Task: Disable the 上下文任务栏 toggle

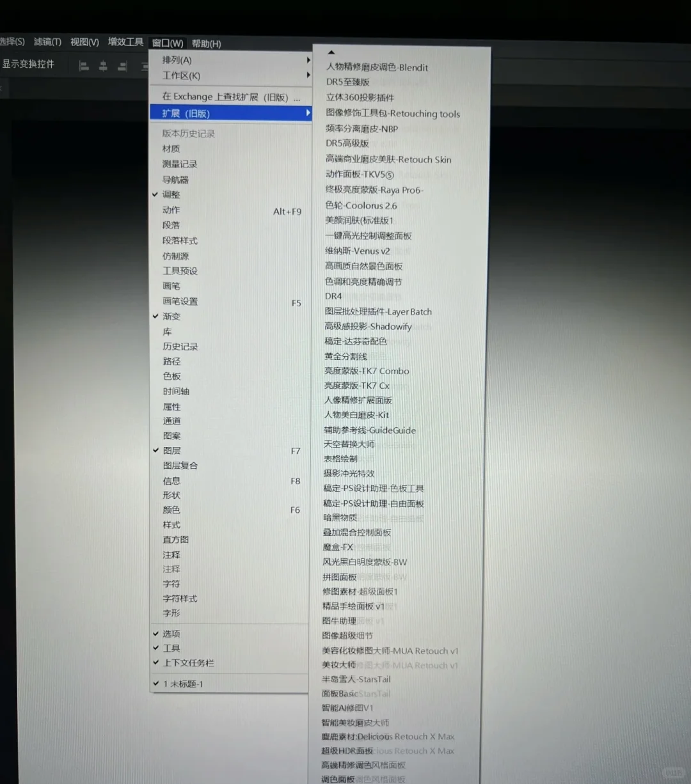Action: (186, 663)
